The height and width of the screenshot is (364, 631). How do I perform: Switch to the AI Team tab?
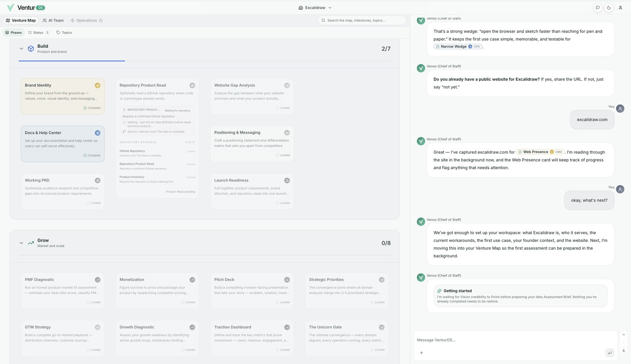tap(53, 20)
